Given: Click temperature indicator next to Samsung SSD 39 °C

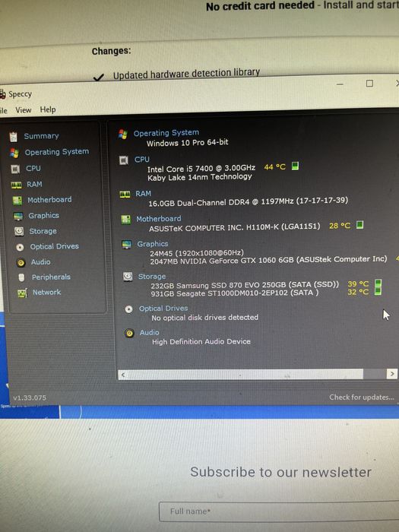Looking at the screenshot, I should click(x=378, y=283).
